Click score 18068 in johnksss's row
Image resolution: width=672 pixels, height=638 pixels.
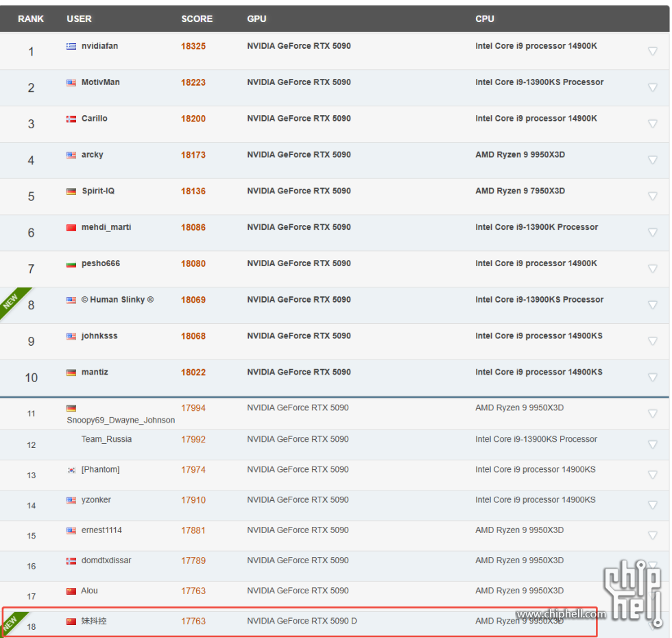[193, 336]
